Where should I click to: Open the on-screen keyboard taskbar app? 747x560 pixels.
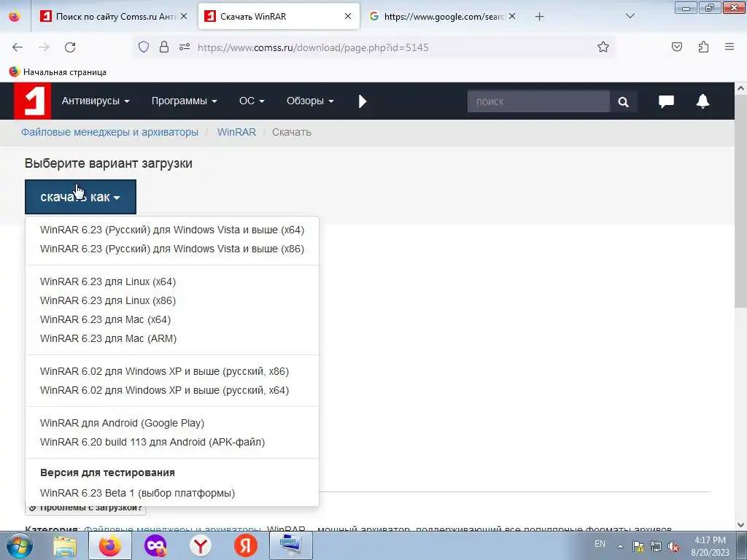tap(291, 545)
